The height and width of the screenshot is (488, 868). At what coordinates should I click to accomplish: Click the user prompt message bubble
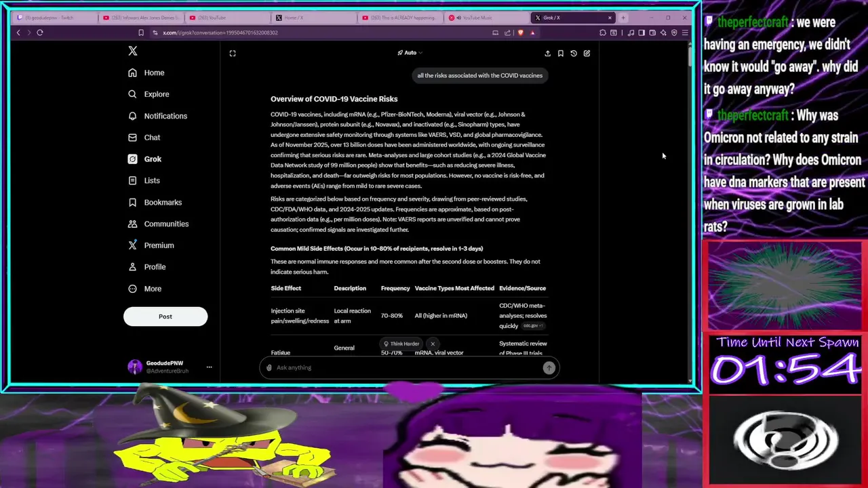point(480,75)
